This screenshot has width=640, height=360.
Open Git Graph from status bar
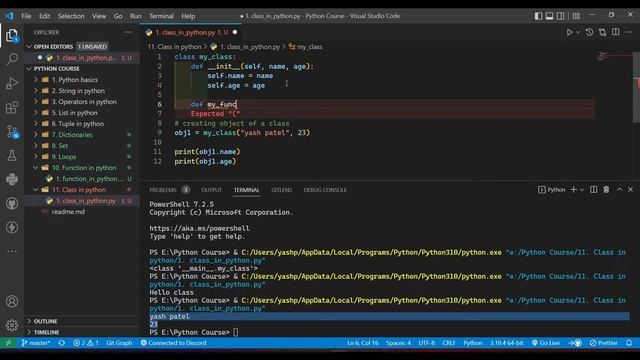pos(119,343)
